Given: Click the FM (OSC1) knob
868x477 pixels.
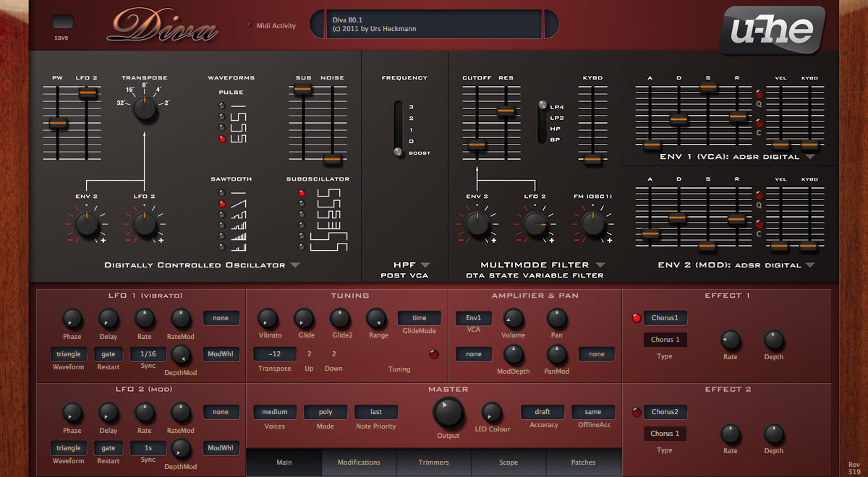Looking at the screenshot, I should (x=593, y=225).
